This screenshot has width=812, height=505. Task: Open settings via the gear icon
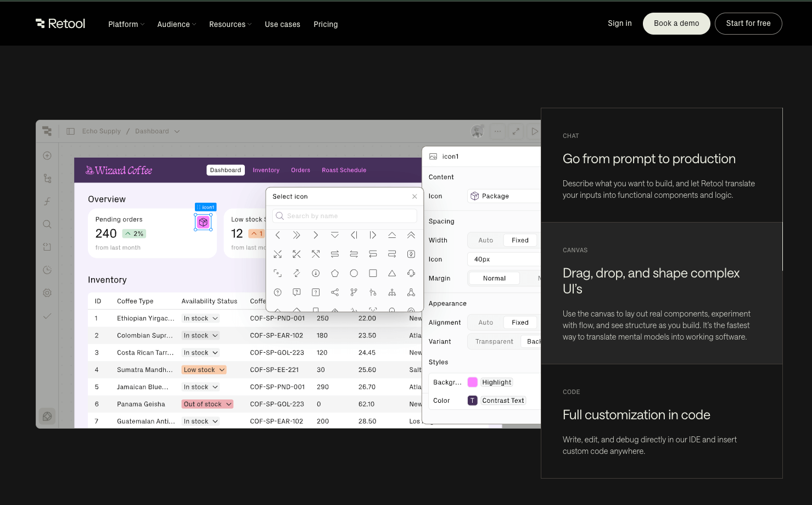pos(47,292)
